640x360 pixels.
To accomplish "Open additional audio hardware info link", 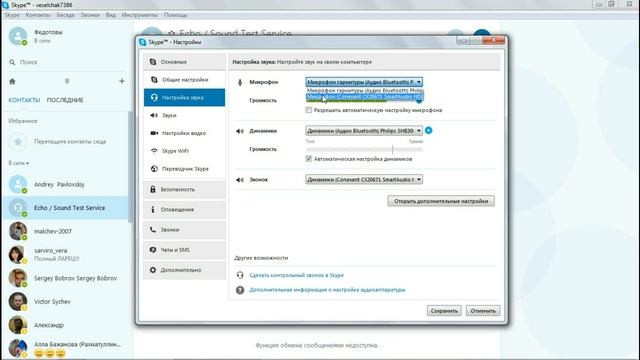I will click(327, 290).
